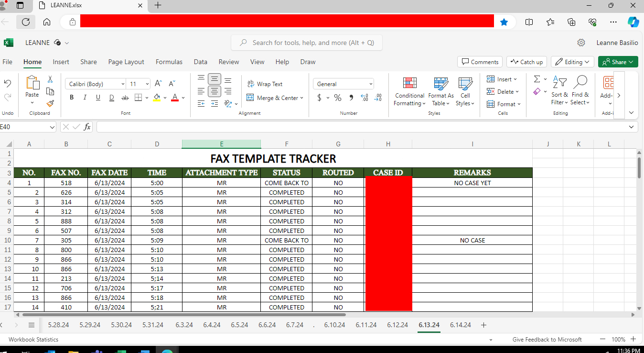Switch to the 6.12.24 sheet tab
644x353 pixels.
[x=397, y=325]
